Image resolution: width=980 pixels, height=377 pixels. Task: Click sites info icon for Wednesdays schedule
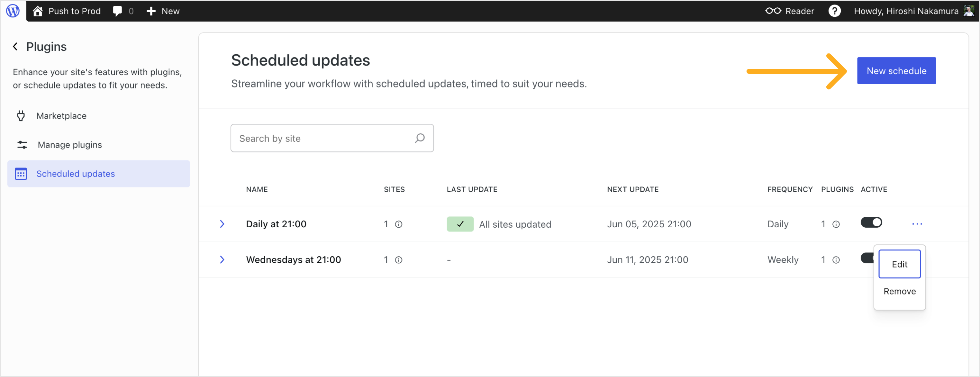(x=398, y=260)
